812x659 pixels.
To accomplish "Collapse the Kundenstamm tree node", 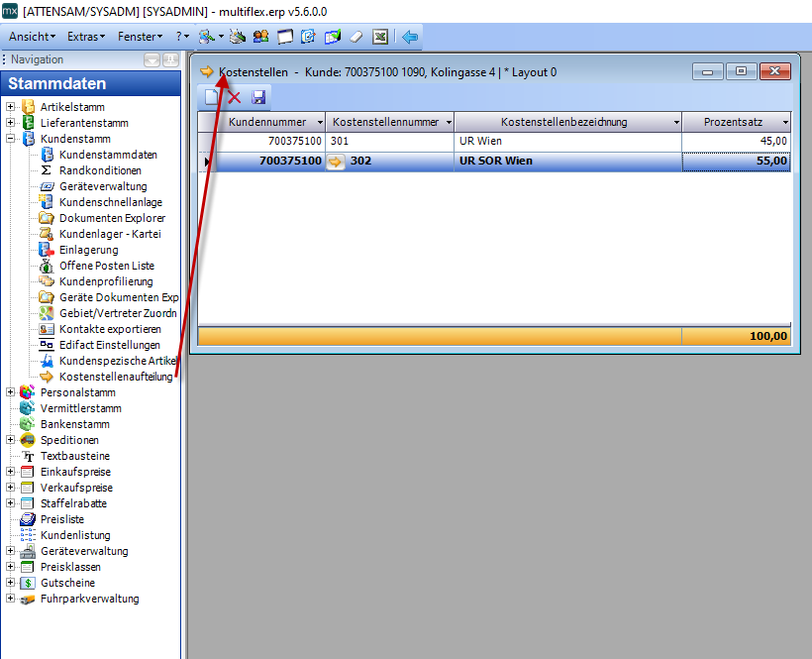I will 11,139.
